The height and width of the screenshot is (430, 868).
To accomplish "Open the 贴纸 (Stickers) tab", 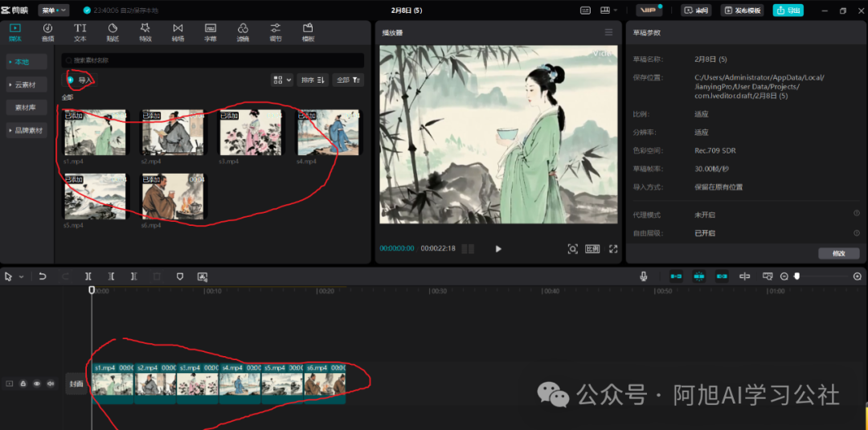I will [x=113, y=32].
